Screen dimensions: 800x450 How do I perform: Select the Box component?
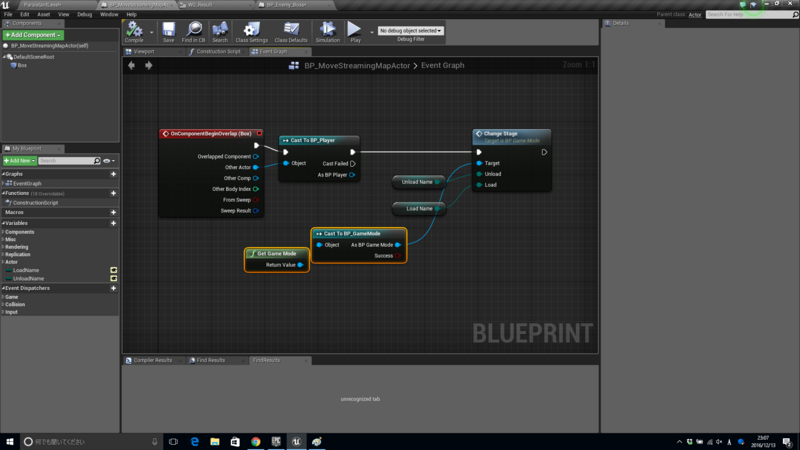coord(22,65)
